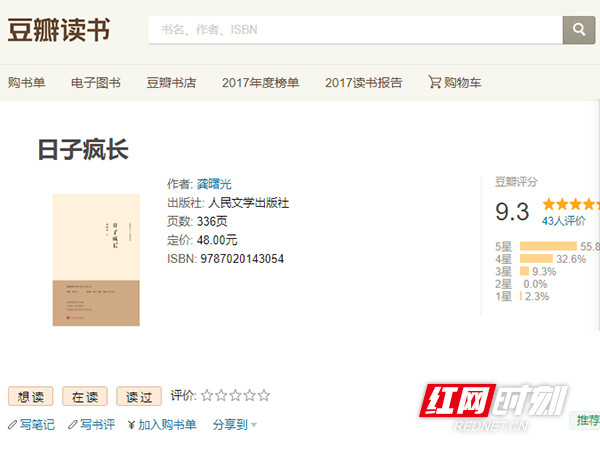Click the 3星 rating bar
Image resolution: width=600 pixels, height=453 pixels.
[524, 271]
